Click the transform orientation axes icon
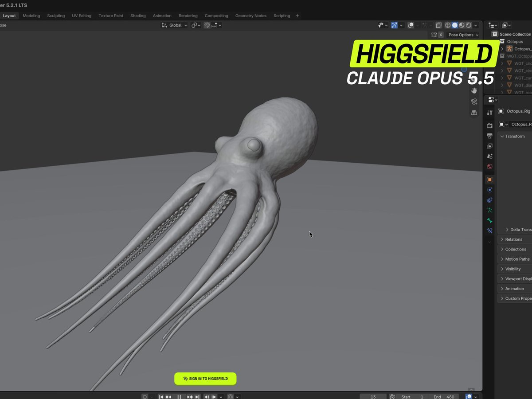532x399 pixels. click(x=164, y=25)
